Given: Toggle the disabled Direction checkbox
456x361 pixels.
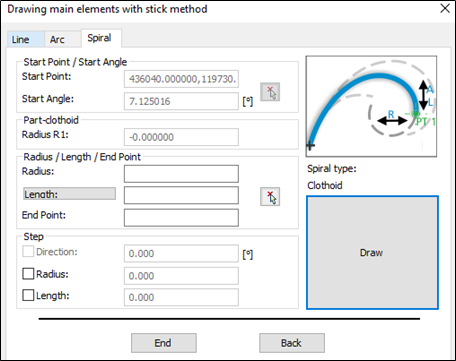Looking at the screenshot, I should [x=28, y=252].
